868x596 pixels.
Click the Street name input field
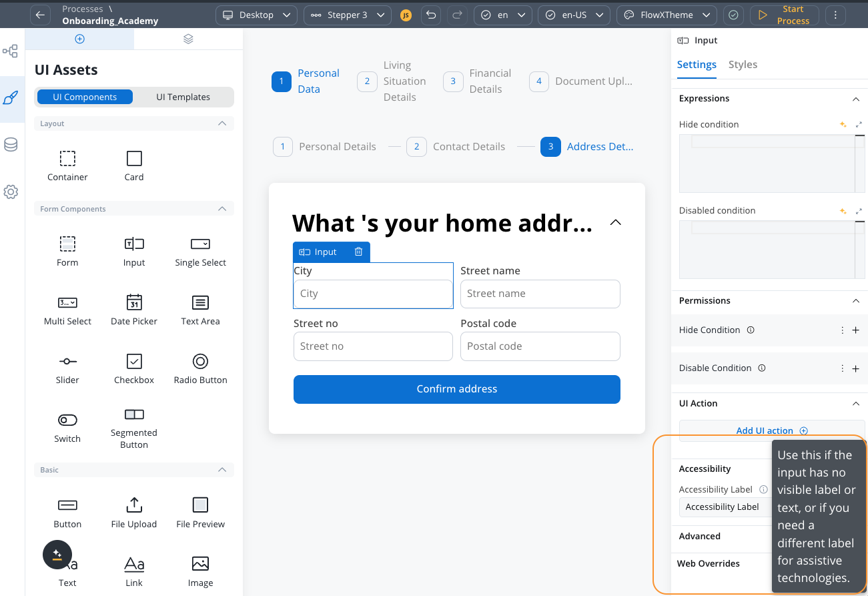540,294
